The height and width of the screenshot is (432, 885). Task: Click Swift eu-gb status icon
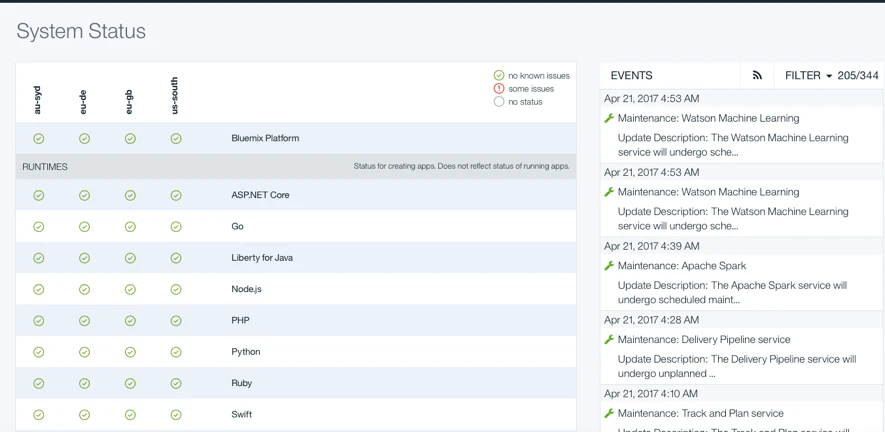(130, 414)
